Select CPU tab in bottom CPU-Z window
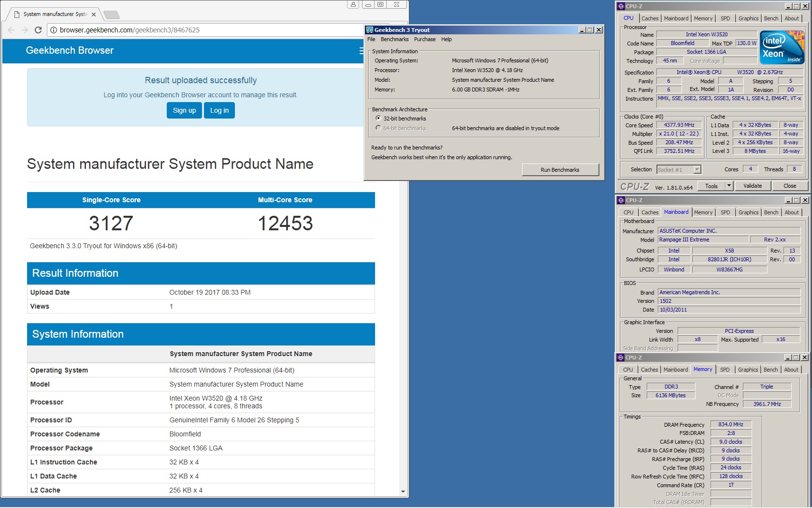 click(628, 370)
